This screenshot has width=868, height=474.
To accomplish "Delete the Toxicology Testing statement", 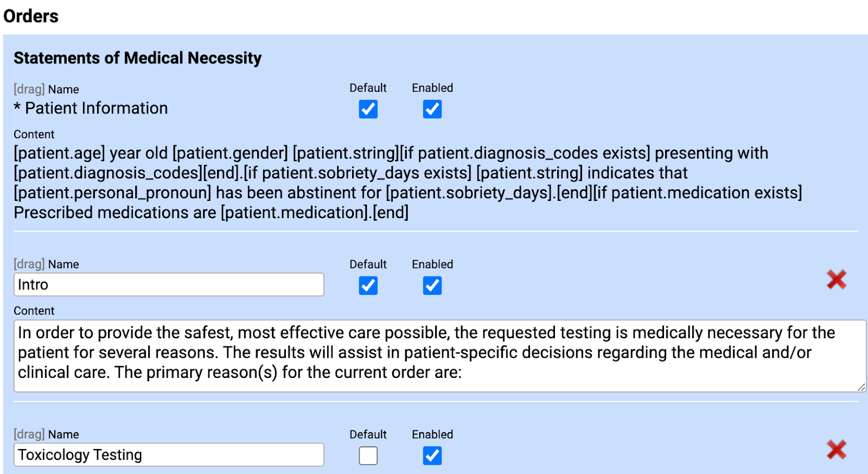I will (836, 450).
